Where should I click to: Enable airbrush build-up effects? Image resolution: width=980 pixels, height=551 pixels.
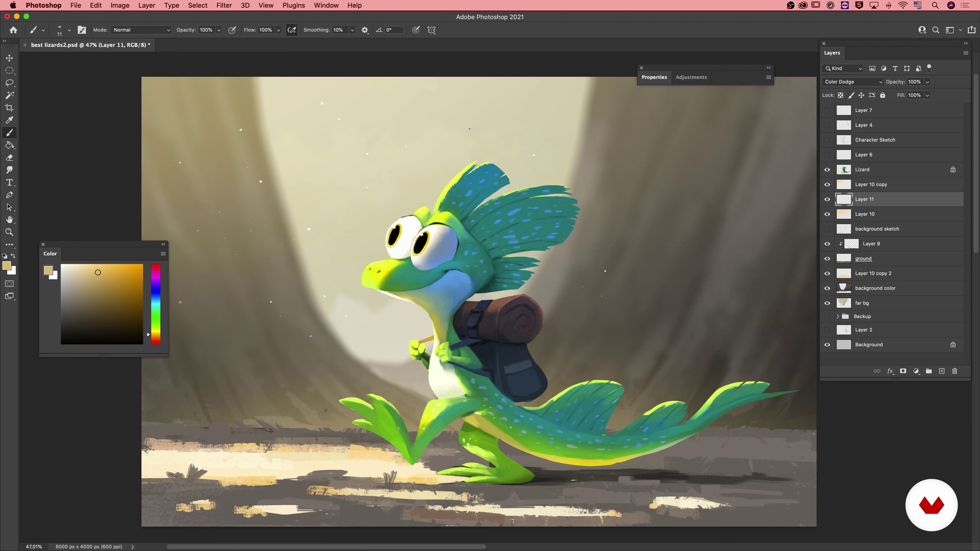[292, 30]
